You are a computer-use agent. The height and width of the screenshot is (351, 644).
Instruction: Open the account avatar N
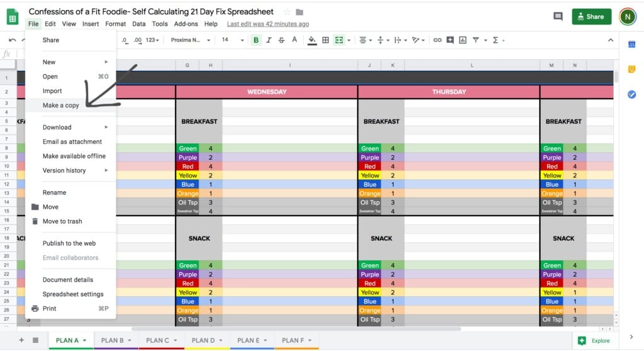click(628, 16)
